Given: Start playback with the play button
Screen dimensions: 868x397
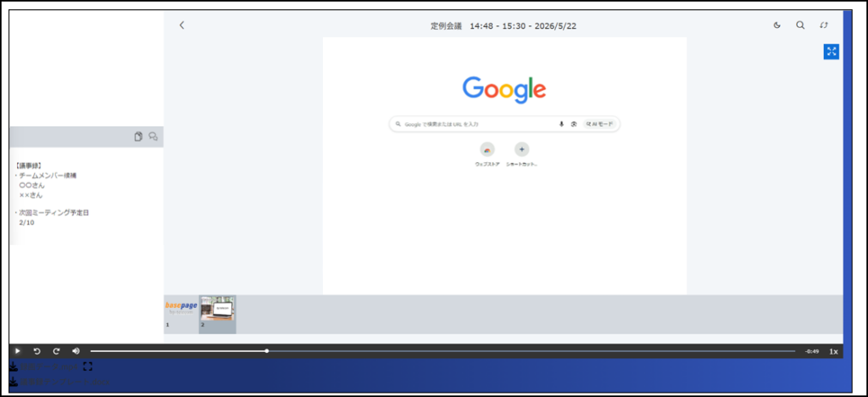Looking at the screenshot, I should point(17,351).
